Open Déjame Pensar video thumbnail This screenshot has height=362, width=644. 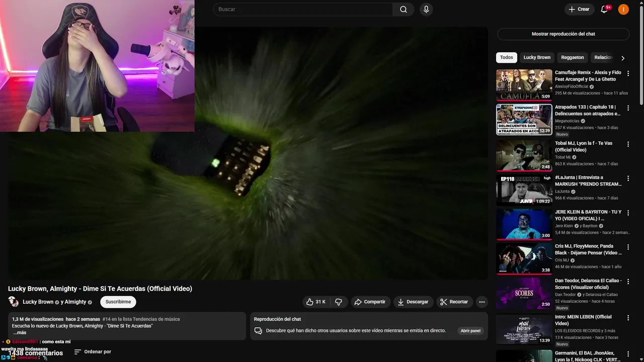coord(524,258)
